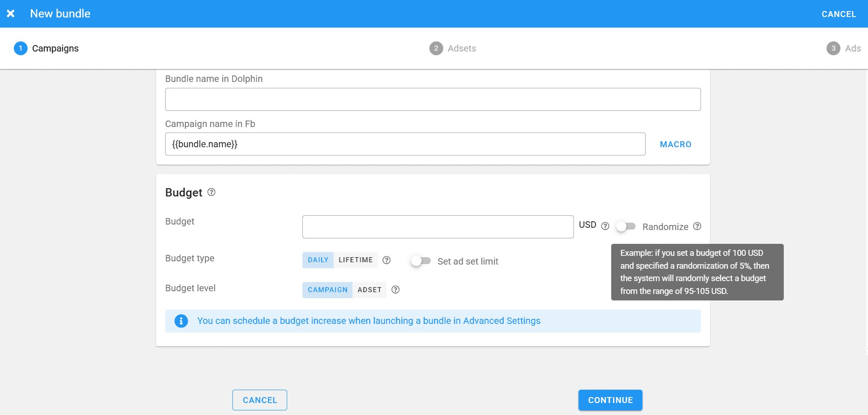Viewport: 868px width, 415px height.
Task: Enable the Randomize budget toggle
Action: [626, 226]
